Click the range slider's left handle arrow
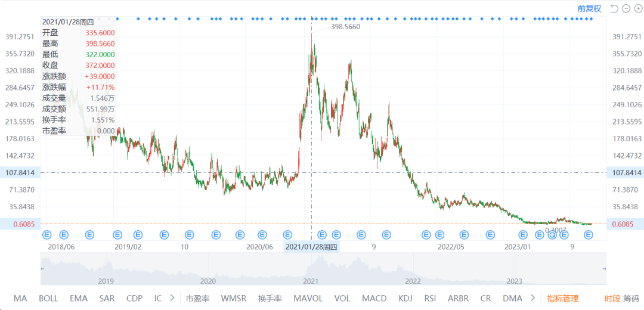The image size is (644, 310). 43,268
